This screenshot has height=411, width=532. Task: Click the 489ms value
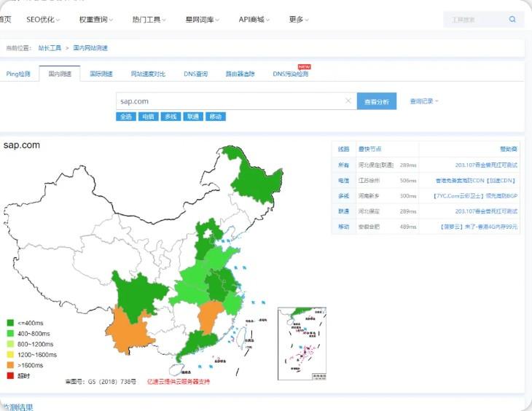coord(408,227)
